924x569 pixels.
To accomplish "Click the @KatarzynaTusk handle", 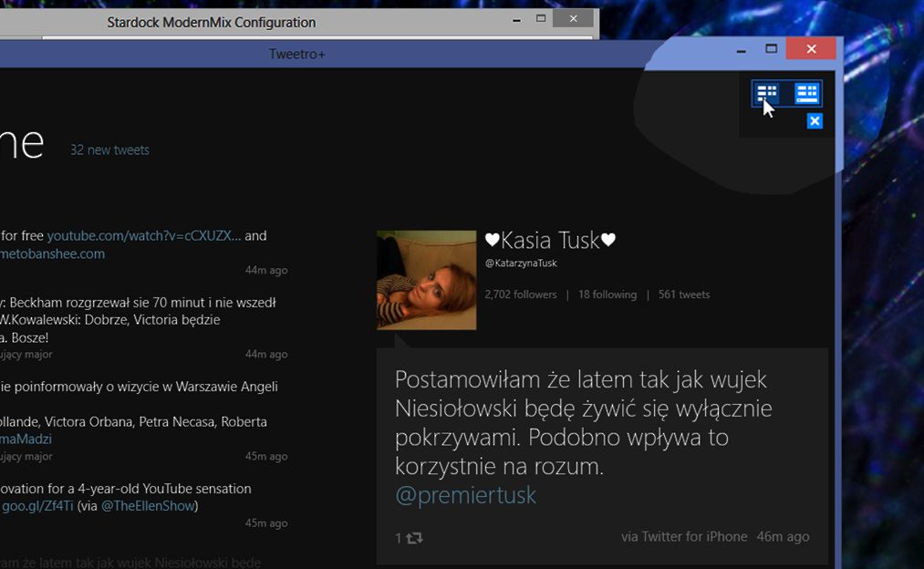I will click(x=521, y=264).
